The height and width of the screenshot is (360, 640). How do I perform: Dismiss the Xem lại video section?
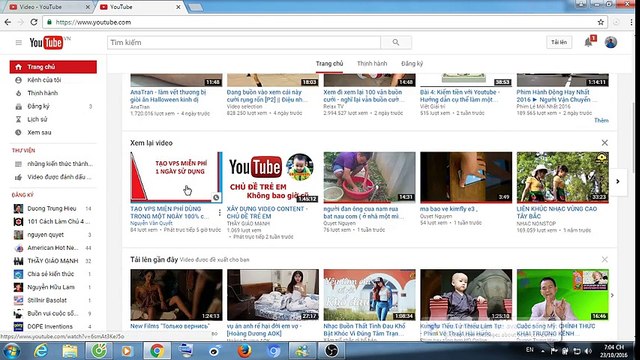pyautogui.click(x=604, y=142)
